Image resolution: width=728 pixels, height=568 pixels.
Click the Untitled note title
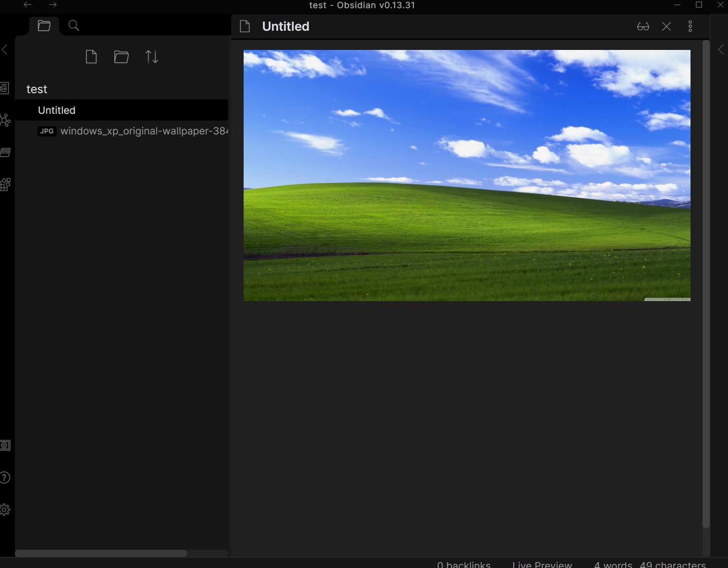(285, 26)
